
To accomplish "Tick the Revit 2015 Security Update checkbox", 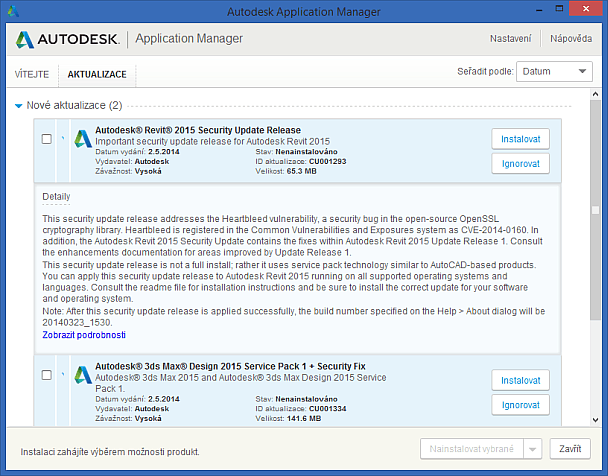I will (x=47, y=139).
